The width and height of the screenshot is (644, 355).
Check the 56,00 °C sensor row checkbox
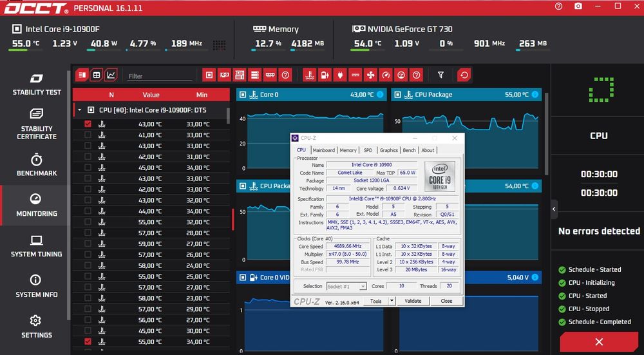coord(88,320)
